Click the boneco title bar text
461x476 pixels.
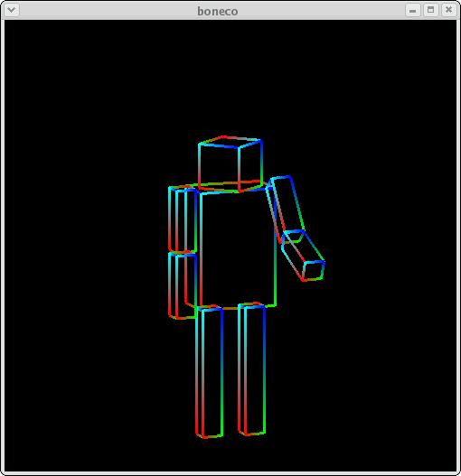[218, 11]
